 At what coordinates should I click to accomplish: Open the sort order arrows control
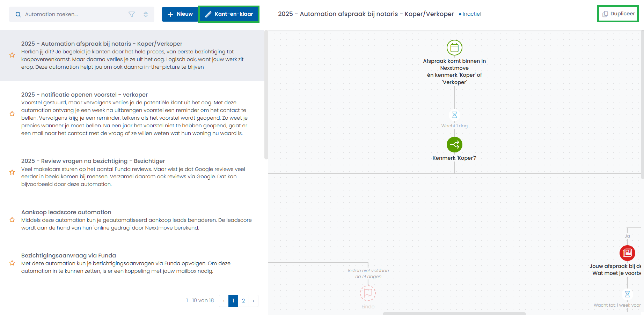point(146,14)
